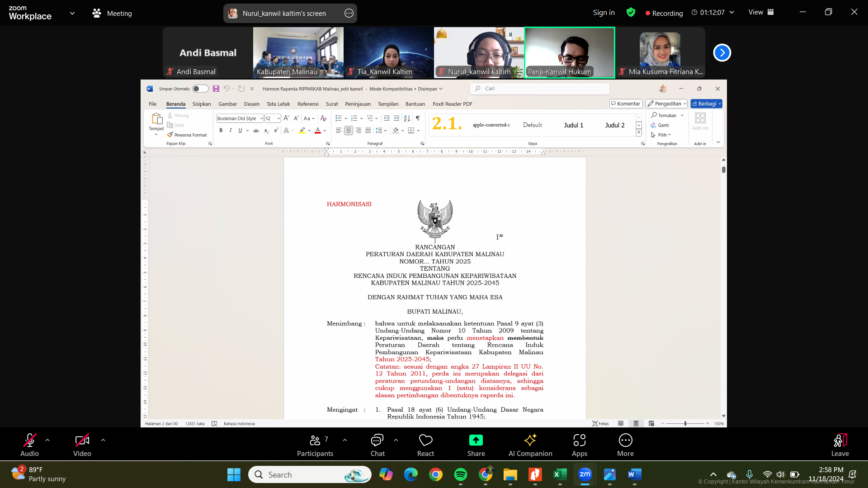Screen dimensions: 868x488
Task: Start video in Zoom toolbar
Action: tap(82, 445)
